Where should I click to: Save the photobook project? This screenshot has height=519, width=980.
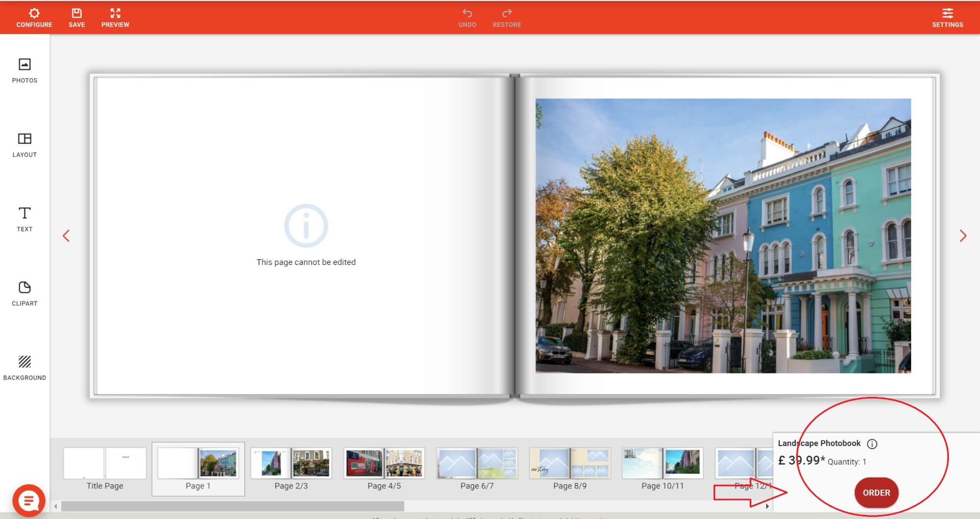click(77, 17)
